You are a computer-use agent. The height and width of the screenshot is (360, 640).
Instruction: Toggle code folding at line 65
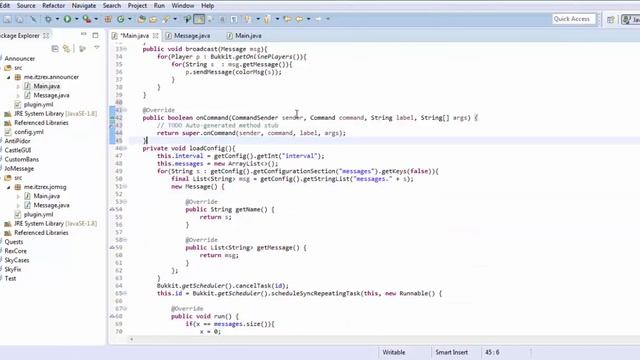point(125,293)
